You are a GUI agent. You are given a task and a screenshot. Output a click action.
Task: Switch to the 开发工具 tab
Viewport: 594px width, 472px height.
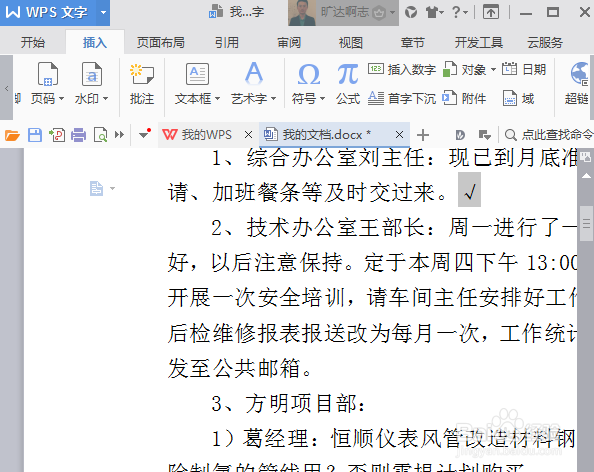click(478, 42)
